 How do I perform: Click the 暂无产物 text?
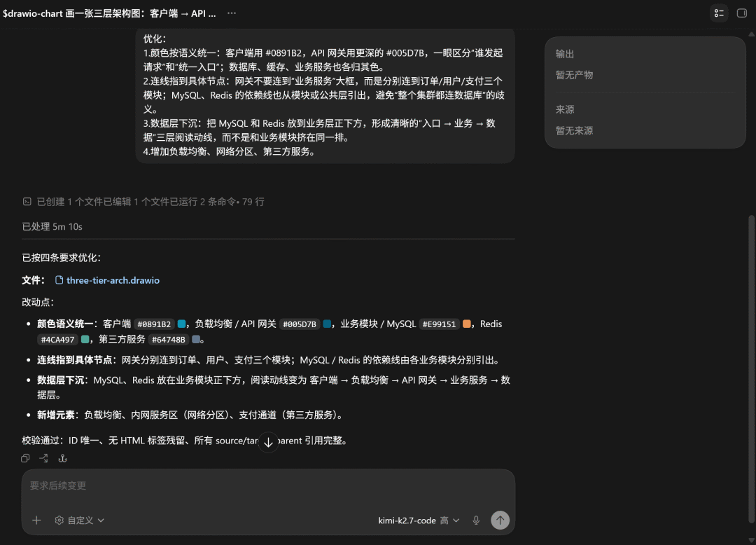[574, 75]
